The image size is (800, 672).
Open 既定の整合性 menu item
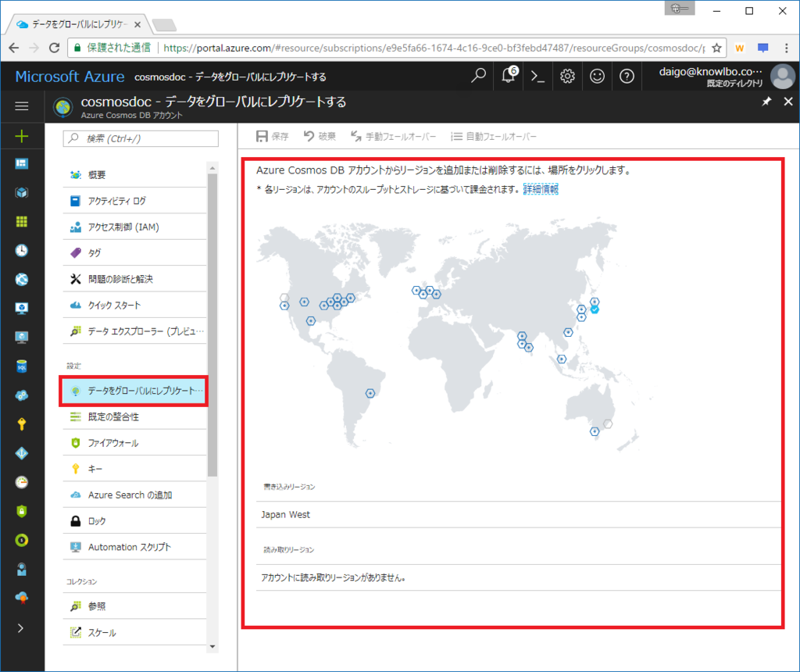pyautogui.click(x=134, y=417)
